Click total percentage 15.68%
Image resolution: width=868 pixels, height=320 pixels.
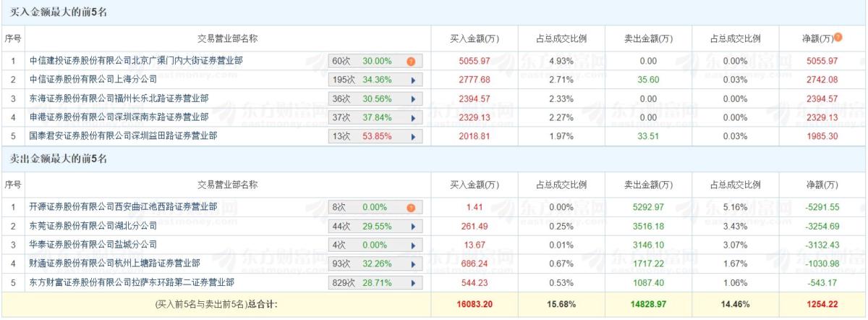click(x=561, y=305)
